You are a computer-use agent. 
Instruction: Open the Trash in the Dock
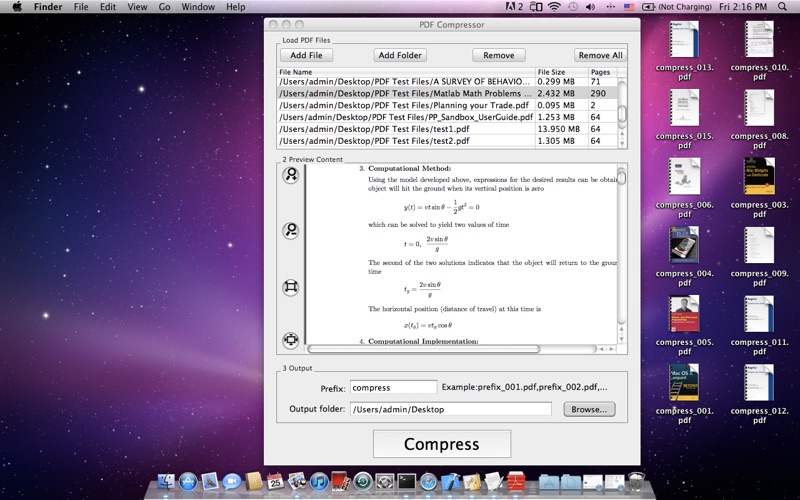636,481
